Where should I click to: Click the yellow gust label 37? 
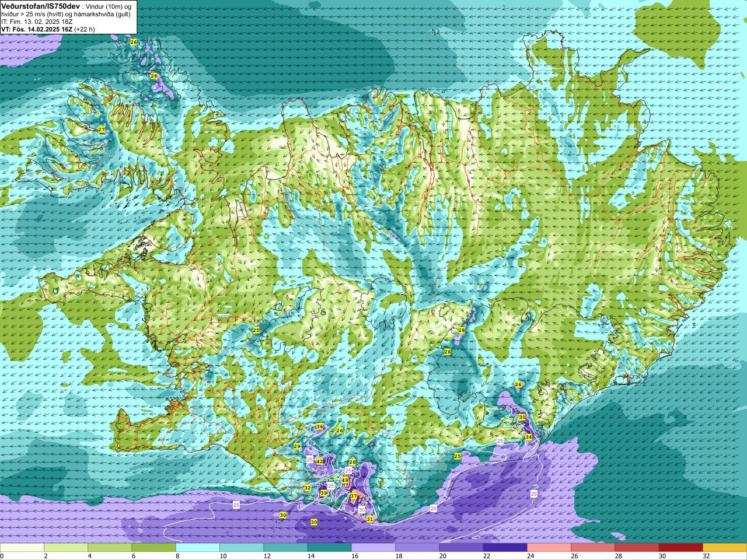354,496
